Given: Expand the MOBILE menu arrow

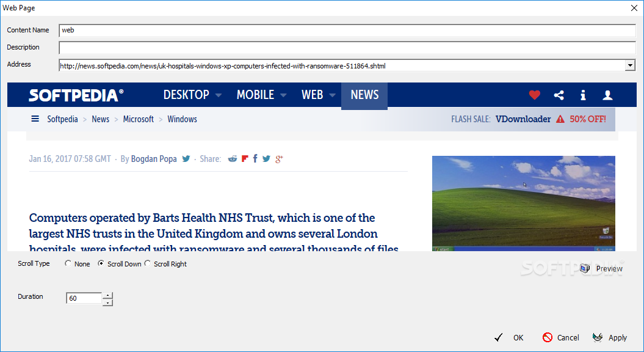Looking at the screenshot, I should (x=283, y=95).
